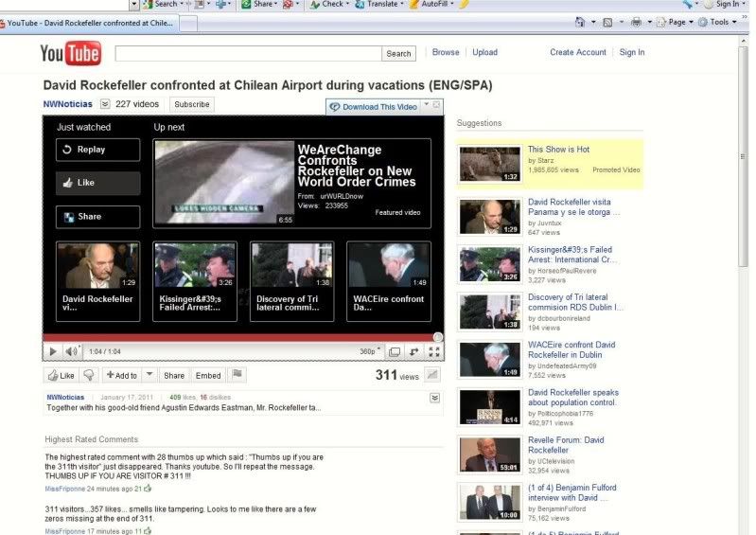The height and width of the screenshot is (535, 756).
Task: Expand NWNoticias channel videos chevron
Action: tap(105, 104)
